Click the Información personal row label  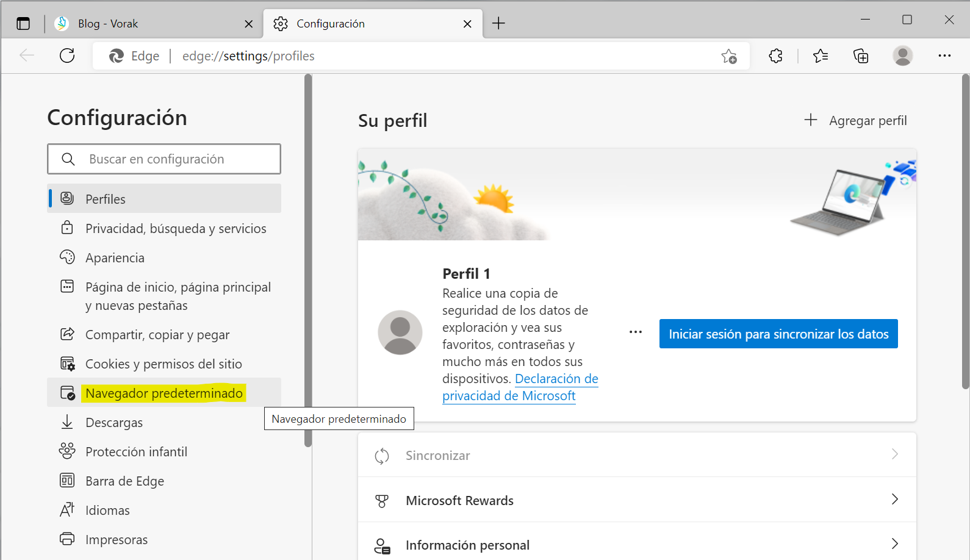pyautogui.click(x=467, y=545)
